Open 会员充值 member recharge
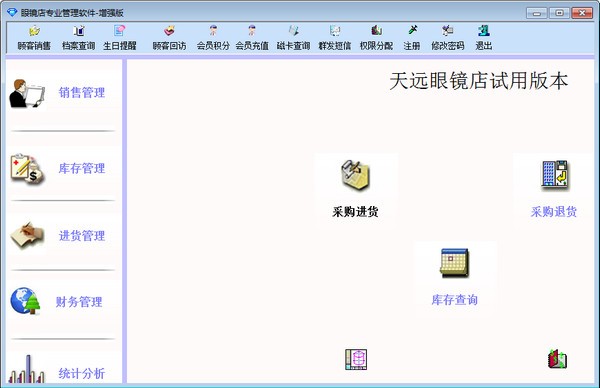600x388 pixels. pyautogui.click(x=252, y=38)
